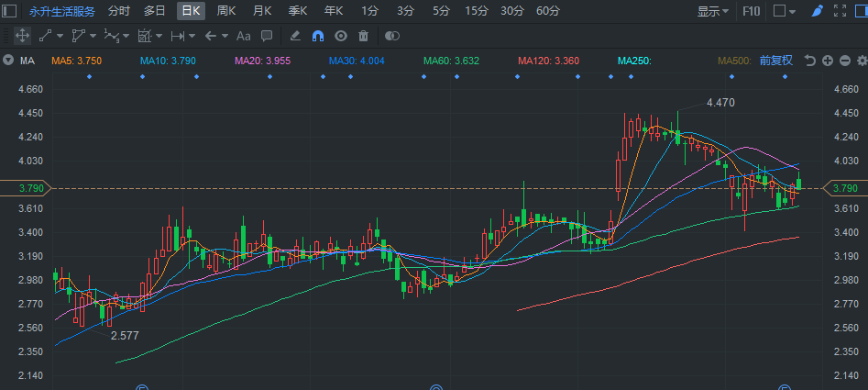Reset chart with the undo arrow
The height and width of the screenshot is (390, 868).
pyautogui.click(x=810, y=61)
